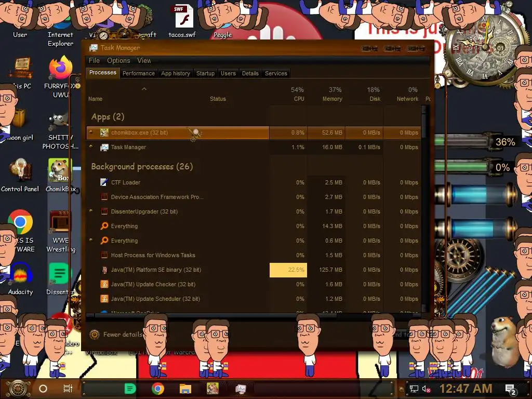Viewport: 532px width, 399px height.
Task: Sort processes by Disk column
Action: [x=364, y=95]
